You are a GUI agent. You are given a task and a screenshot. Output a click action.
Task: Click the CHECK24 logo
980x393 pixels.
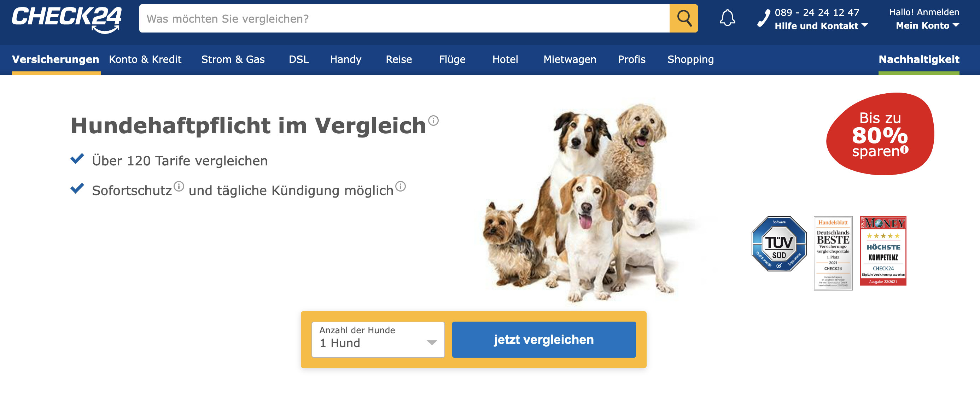point(66,19)
